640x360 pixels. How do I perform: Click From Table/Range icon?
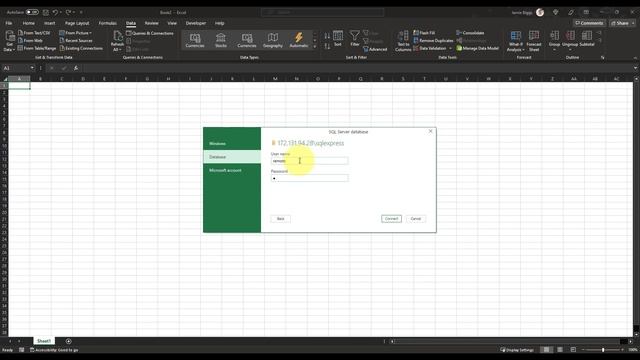click(20, 48)
